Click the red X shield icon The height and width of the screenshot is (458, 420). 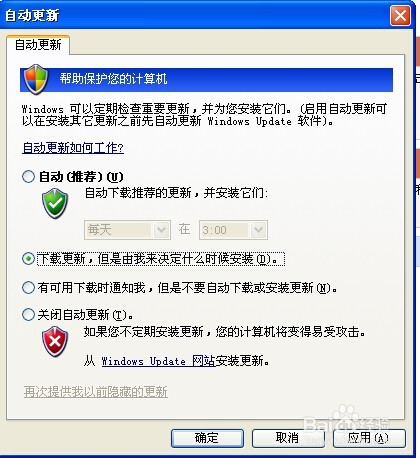pyautogui.click(x=55, y=341)
